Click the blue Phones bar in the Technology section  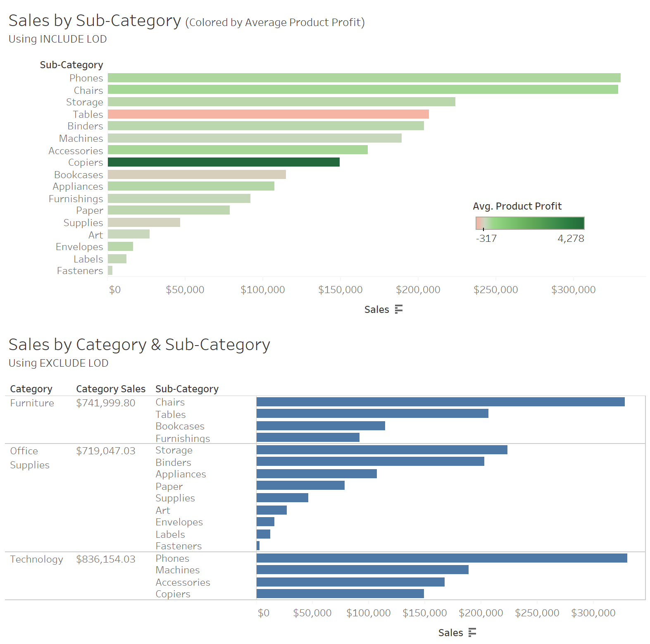(x=441, y=558)
